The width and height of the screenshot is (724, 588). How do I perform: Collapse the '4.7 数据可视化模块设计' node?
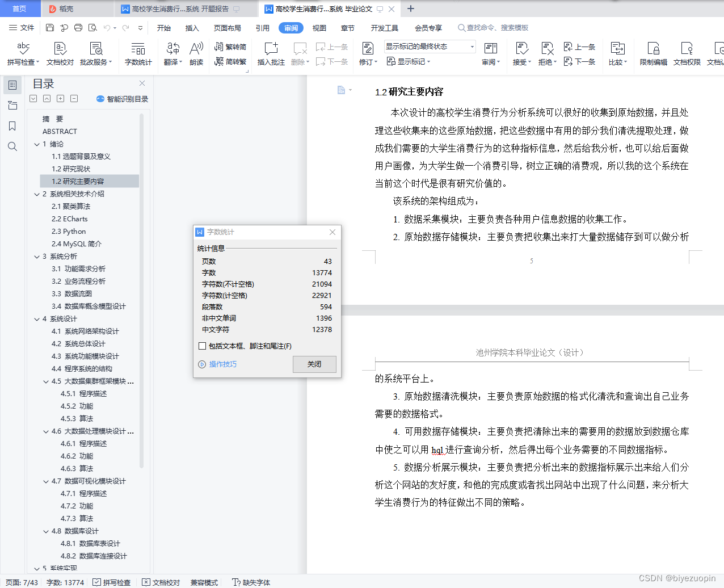pos(46,481)
